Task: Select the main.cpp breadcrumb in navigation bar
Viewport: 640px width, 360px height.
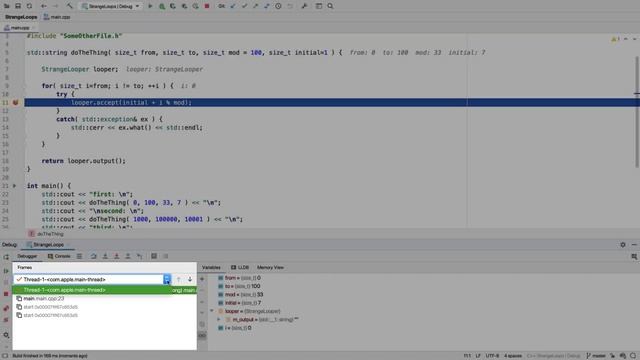Action: click(x=57, y=17)
